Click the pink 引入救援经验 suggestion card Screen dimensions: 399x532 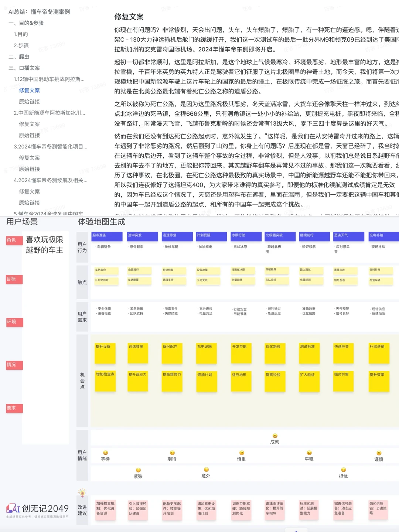pos(138,510)
